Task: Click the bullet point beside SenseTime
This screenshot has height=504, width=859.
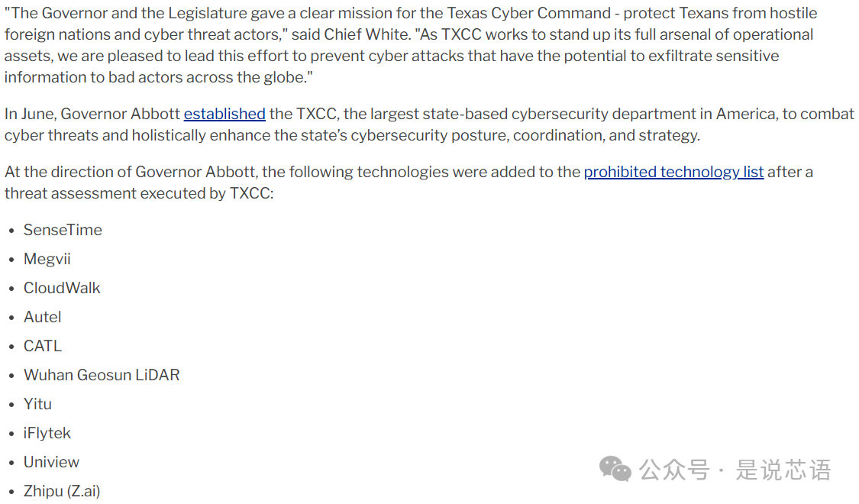Action: 11,231
